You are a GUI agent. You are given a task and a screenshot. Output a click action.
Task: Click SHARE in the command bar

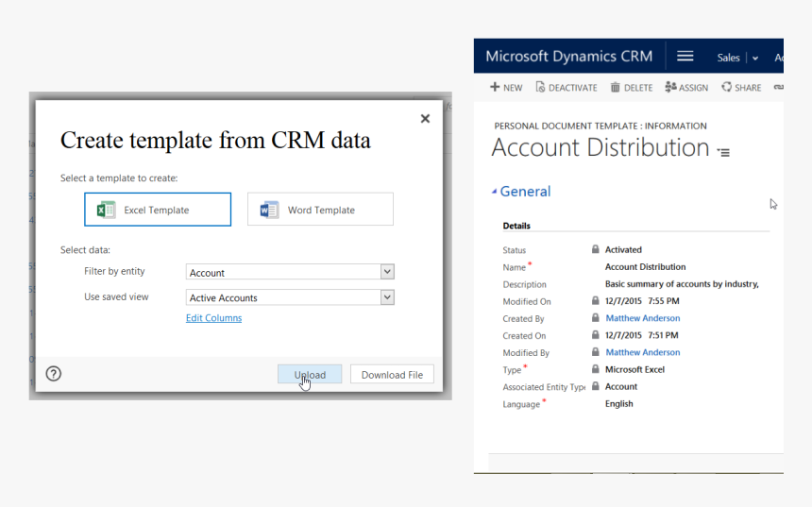tap(741, 88)
